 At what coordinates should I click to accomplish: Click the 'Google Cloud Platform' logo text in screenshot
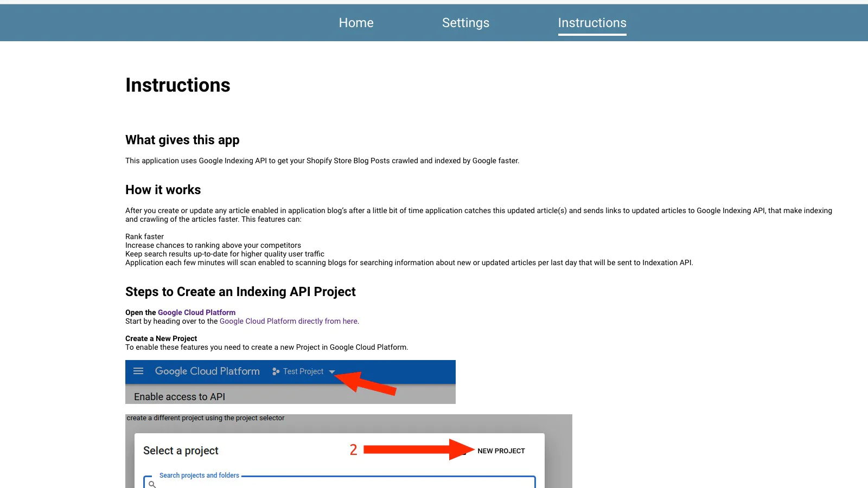207,371
